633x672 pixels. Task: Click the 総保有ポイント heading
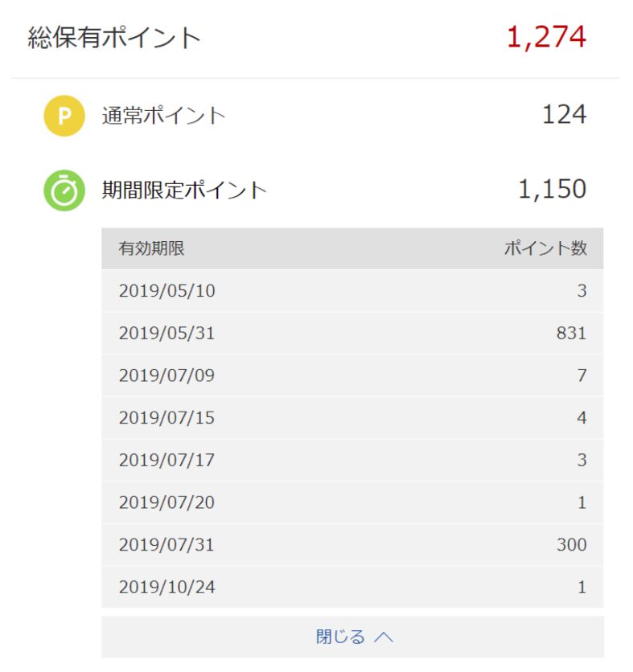[x=105, y=36]
